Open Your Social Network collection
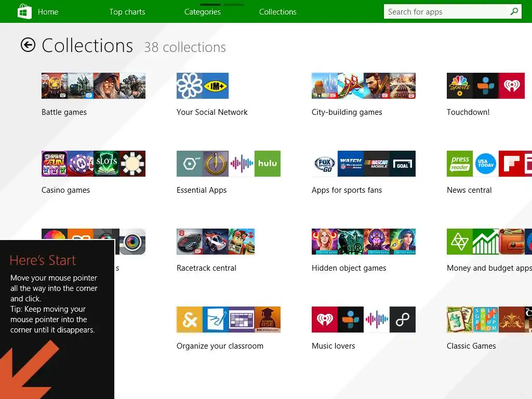Screen dimensions: 532x399 pyautogui.click(x=212, y=112)
